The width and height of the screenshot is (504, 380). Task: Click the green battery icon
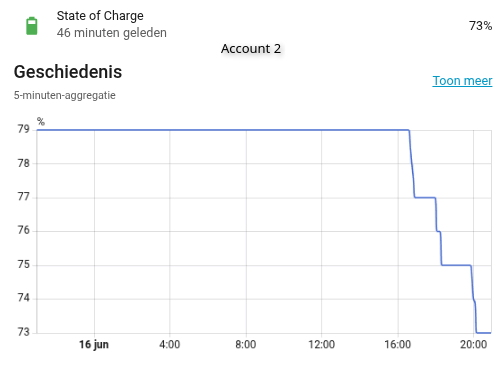(x=32, y=26)
